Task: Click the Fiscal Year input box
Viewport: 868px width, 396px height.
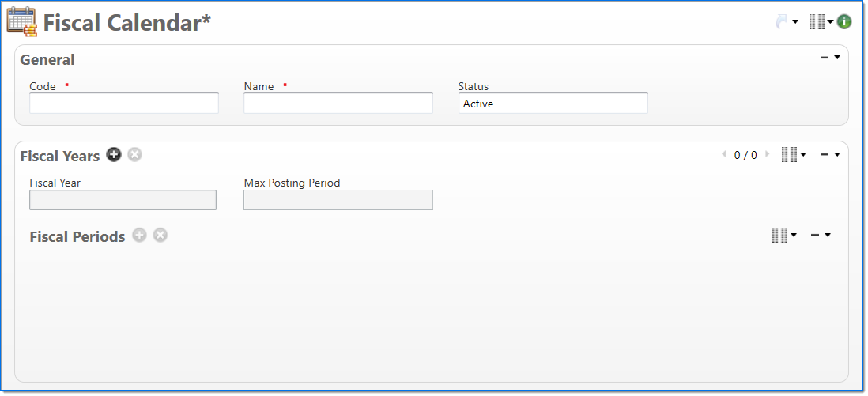Action: pyautogui.click(x=123, y=201)
